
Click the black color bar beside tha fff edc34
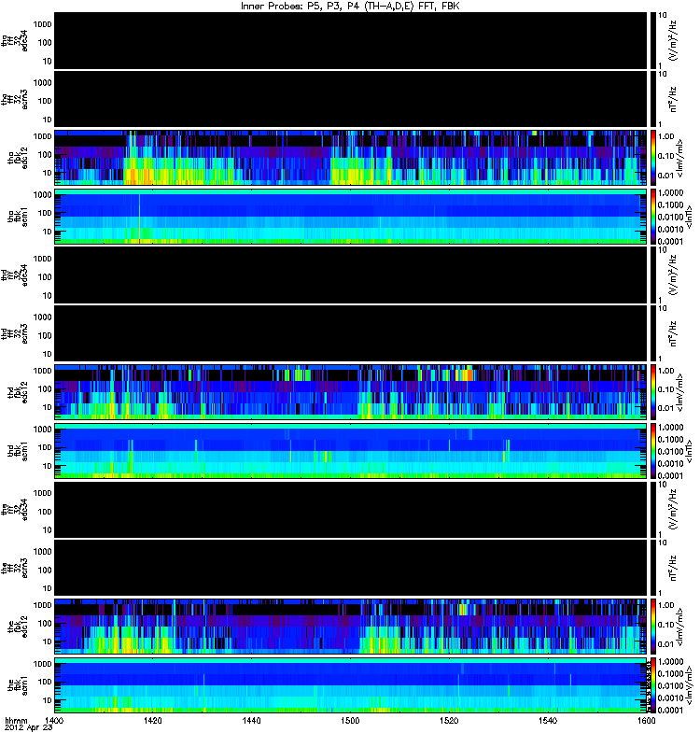click(652, 41)
